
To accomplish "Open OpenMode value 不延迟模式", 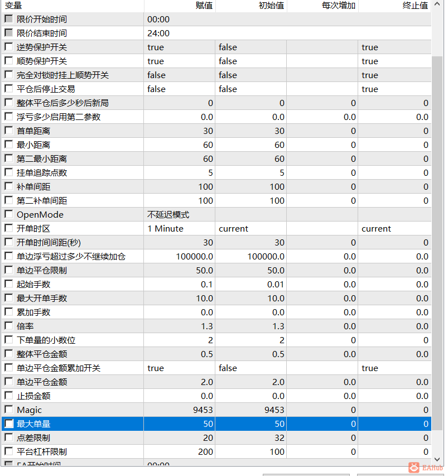I will point(180,215).
